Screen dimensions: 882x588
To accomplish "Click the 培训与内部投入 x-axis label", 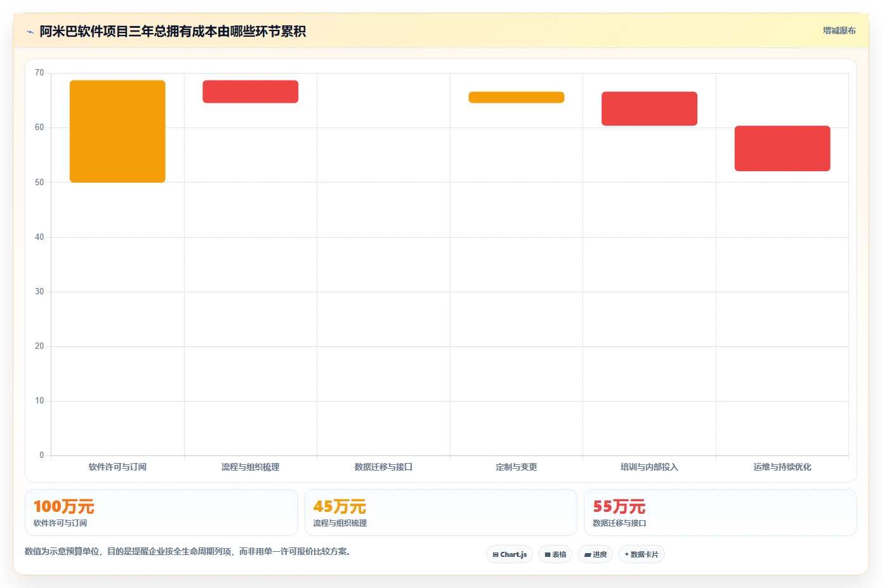I will point(649,467).
